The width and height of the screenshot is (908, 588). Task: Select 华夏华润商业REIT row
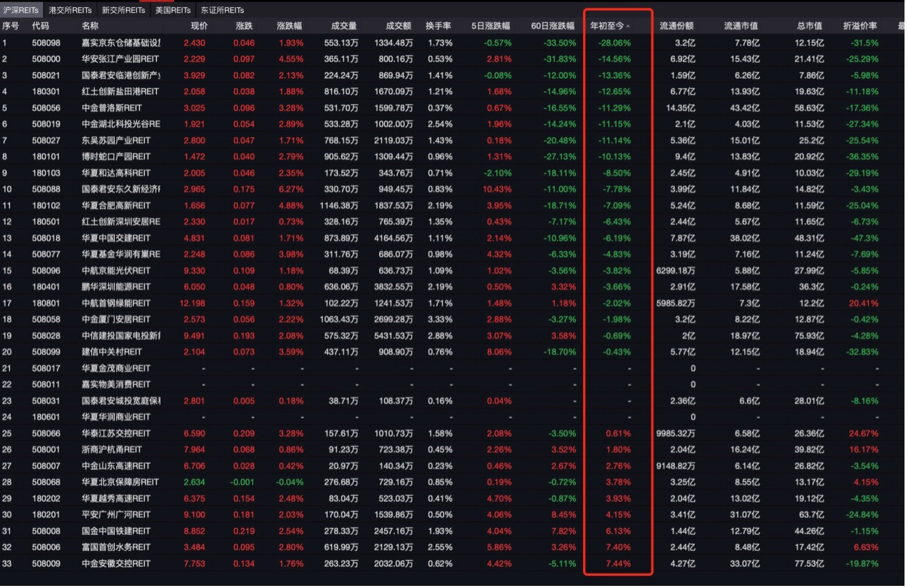click(453, 418)
